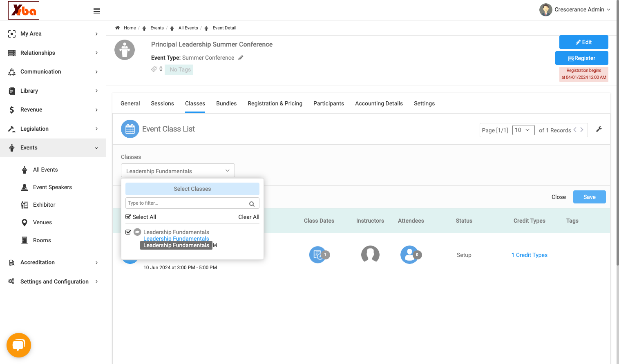Click the Close button
Viewport: 619px width, 364px height.
click(x=559, y=197)
